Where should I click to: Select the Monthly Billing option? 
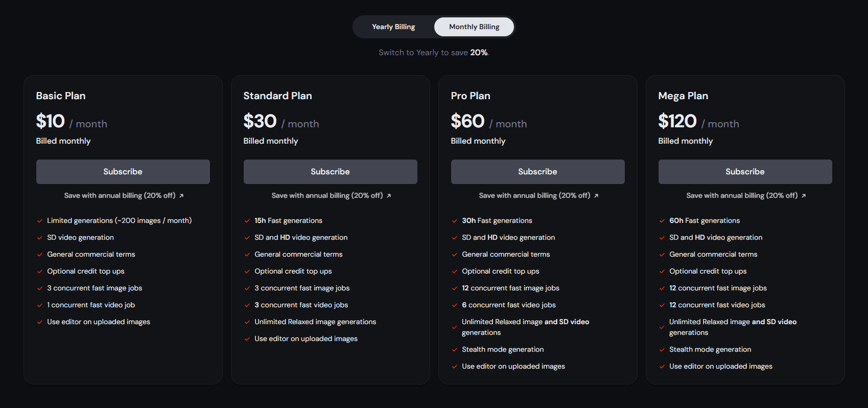click(x=474, y=27)
